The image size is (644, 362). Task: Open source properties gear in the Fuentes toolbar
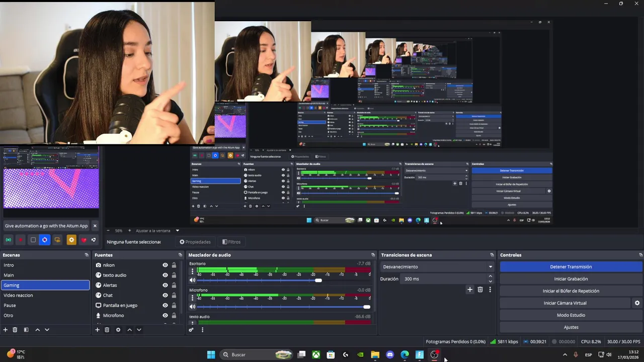pos(118,330)
